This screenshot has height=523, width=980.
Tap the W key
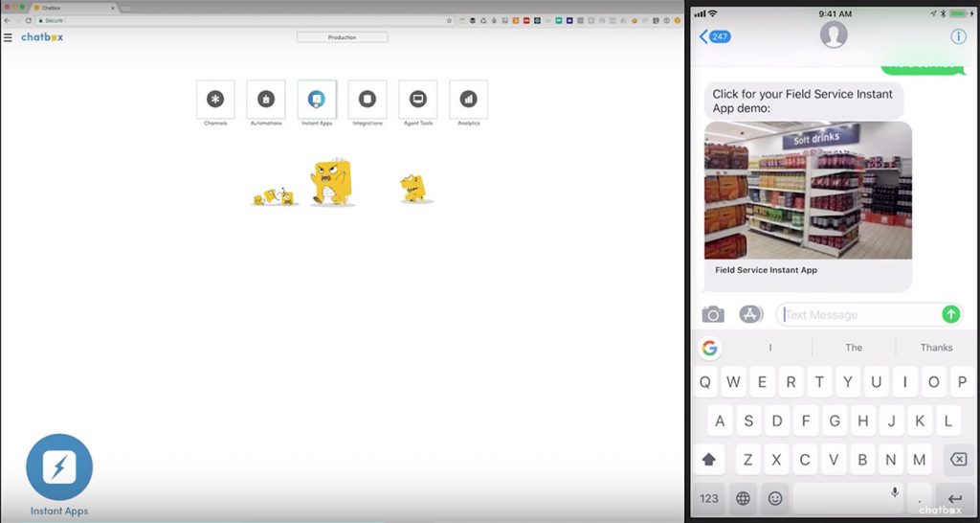pos(733,382)
